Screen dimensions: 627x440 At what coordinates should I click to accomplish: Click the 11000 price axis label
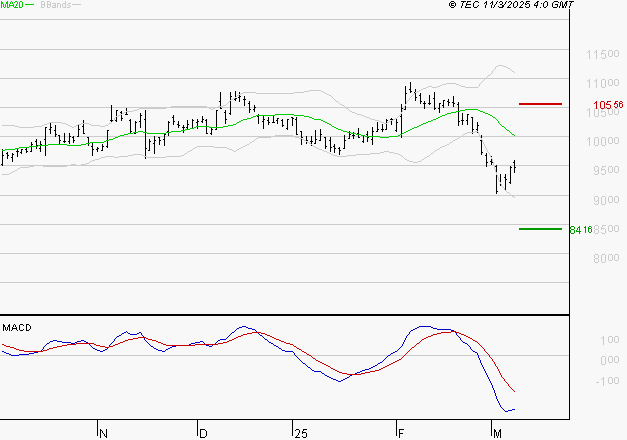(603, 84)
